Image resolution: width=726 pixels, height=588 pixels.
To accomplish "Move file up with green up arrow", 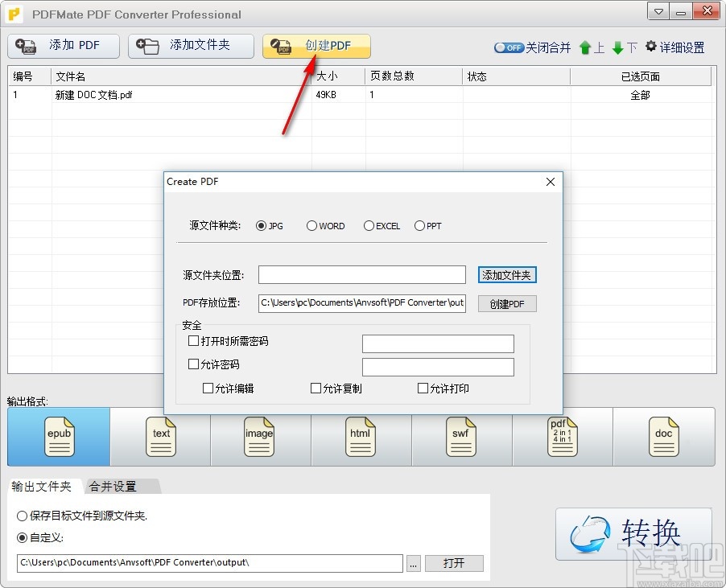I will [x=585, y=47].
